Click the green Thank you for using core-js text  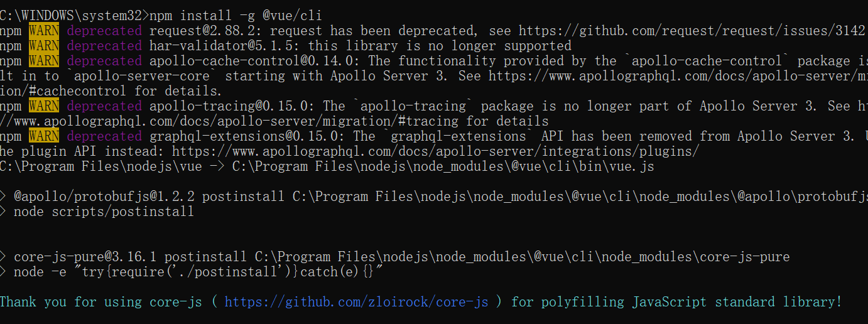pyautogui.click(x=101, y=302)
